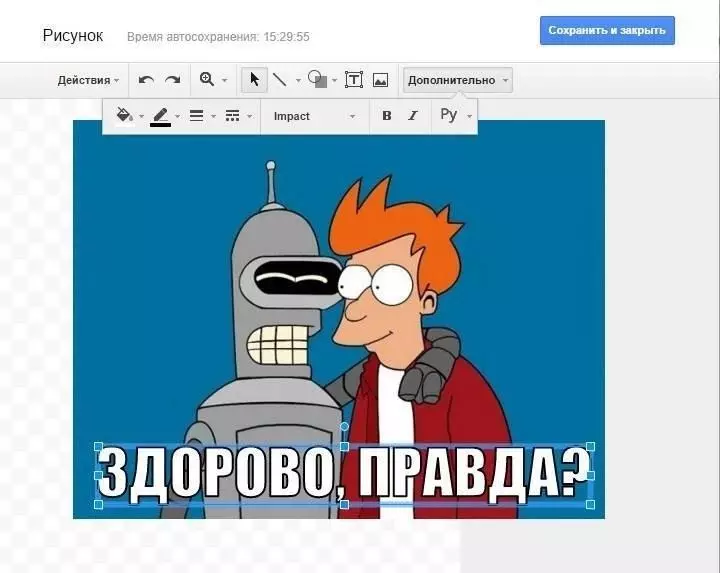This screenshot has height=573, width=720.
Task: Click the Сохранить и закрыть button
Action: pos(607,30)
